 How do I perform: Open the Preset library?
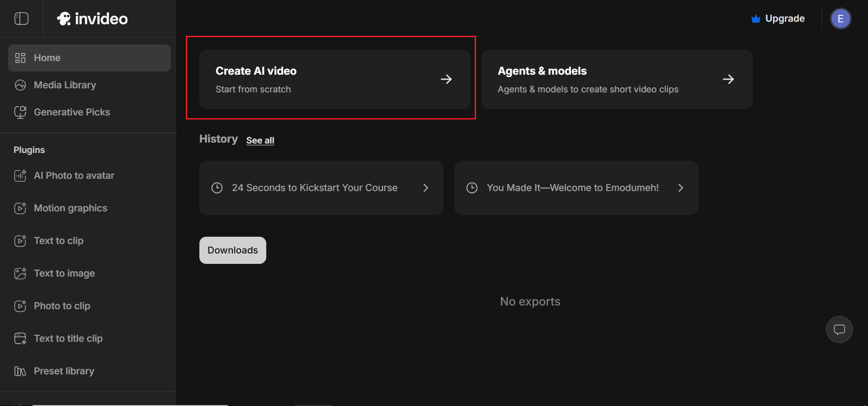pos(64,371)
